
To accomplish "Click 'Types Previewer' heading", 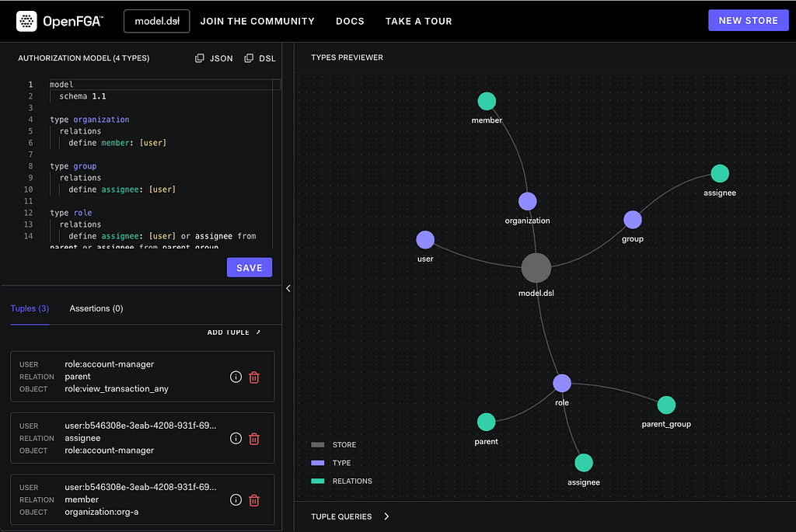I will [x=347, y=57].
